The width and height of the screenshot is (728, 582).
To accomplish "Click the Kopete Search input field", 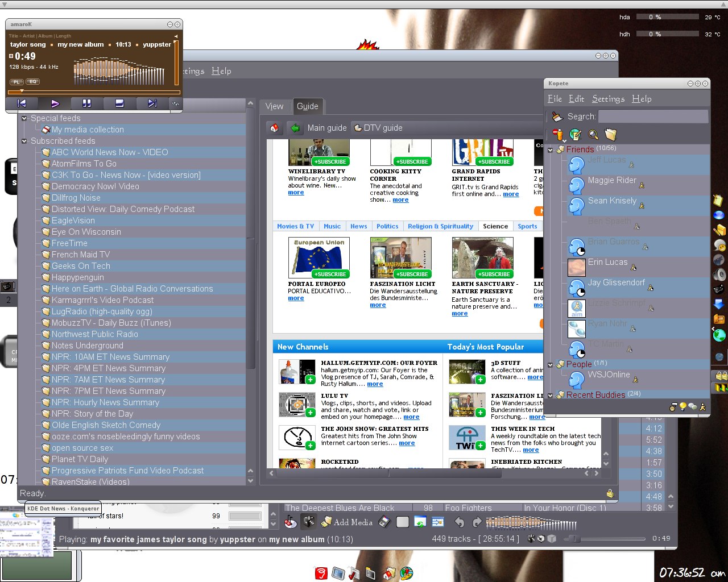I will coord(653,117).
